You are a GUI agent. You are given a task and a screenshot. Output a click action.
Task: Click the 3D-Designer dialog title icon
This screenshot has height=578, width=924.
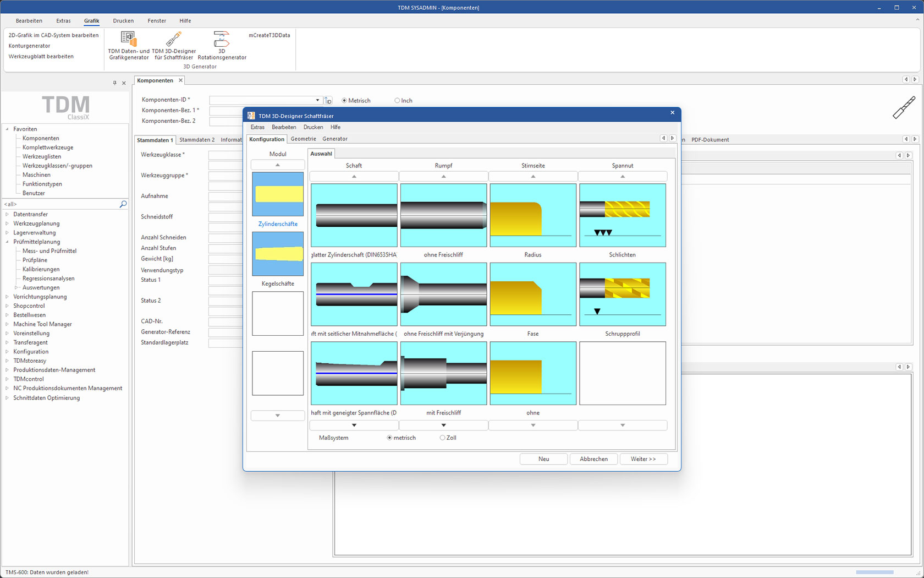(x=251, y=116)
